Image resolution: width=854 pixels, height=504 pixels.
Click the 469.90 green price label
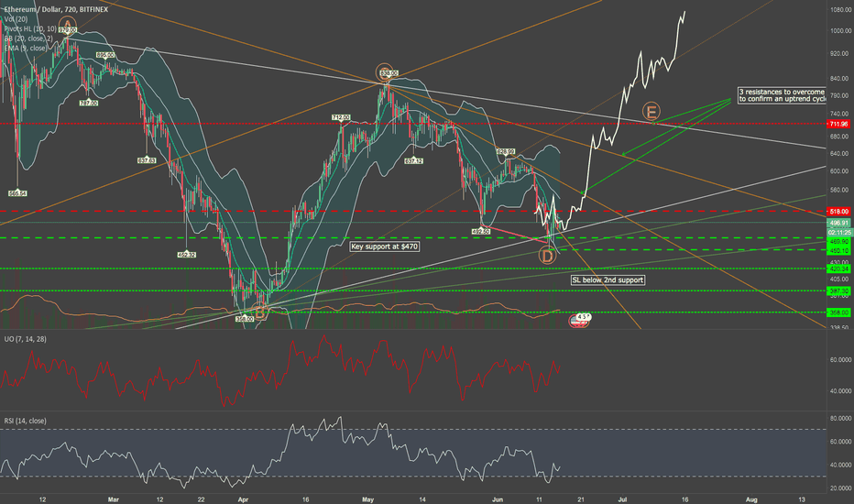point(838,241)
